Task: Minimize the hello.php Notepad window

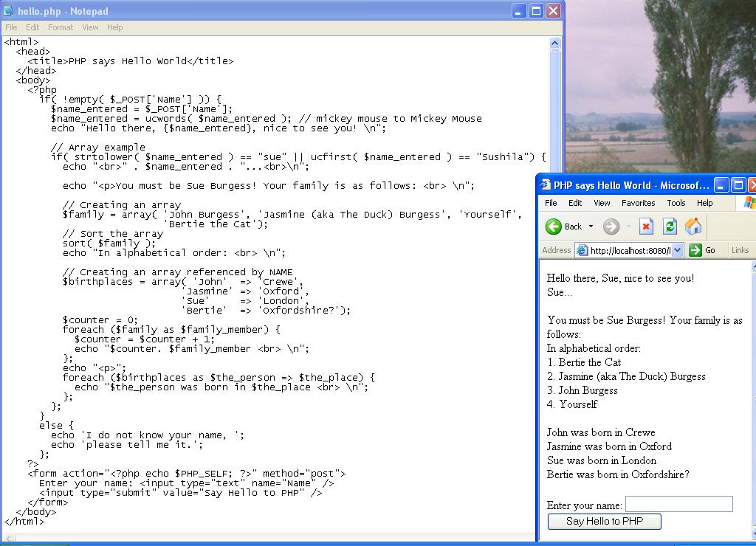Action: pos(518,10)
